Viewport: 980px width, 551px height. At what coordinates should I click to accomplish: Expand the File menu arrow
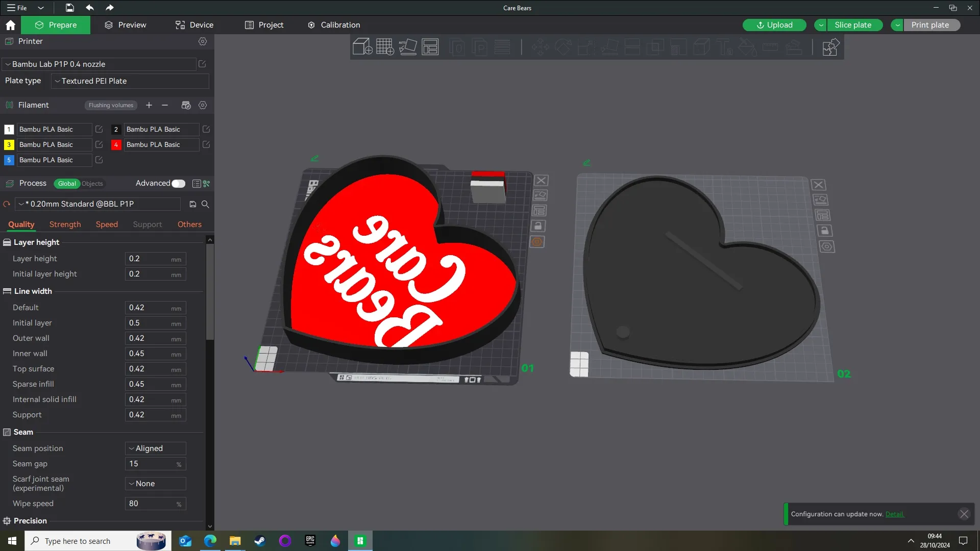(x=41, y=8)
